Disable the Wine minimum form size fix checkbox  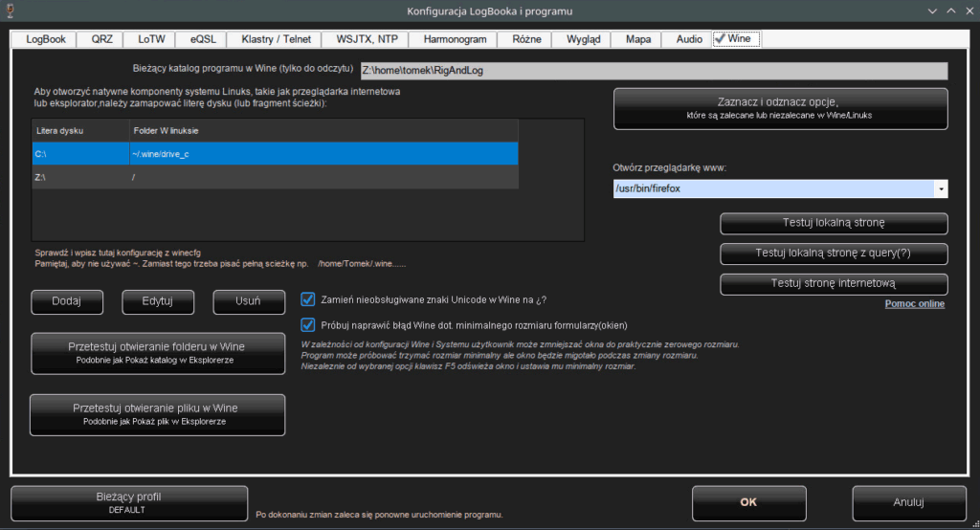point(308,324)
